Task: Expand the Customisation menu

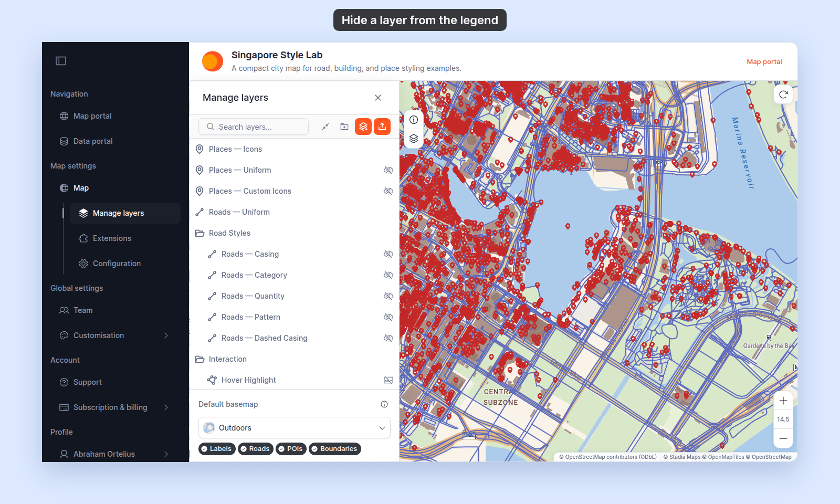Action: pyautogui.click(x=166, y=335)
